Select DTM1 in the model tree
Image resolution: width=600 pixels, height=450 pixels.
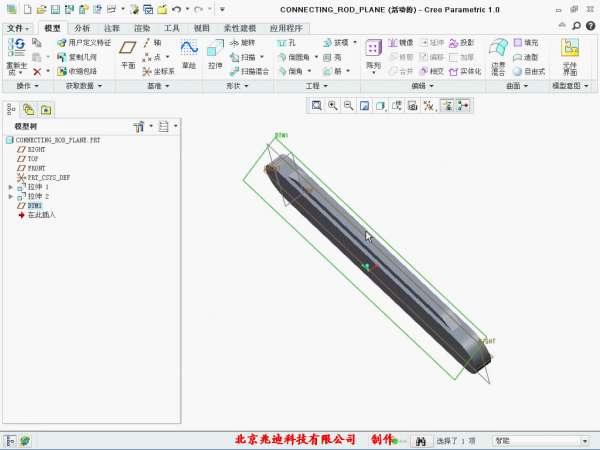click(34, 206)
